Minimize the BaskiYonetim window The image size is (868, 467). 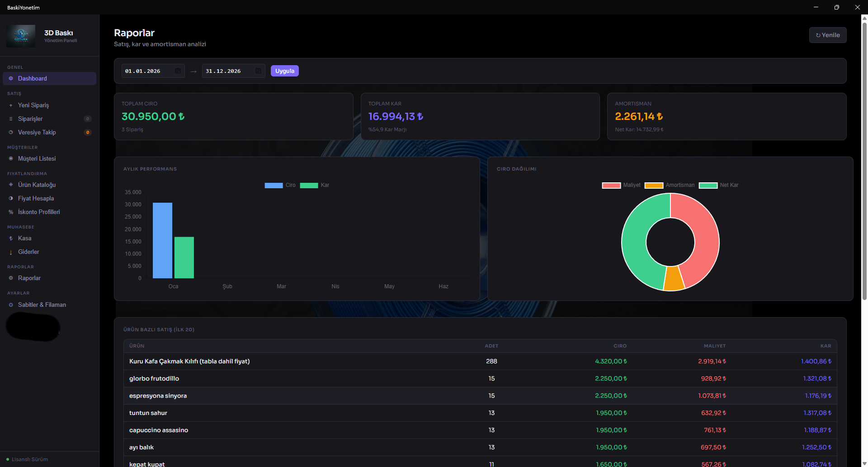pyautogui.click(x=816, y=7)
